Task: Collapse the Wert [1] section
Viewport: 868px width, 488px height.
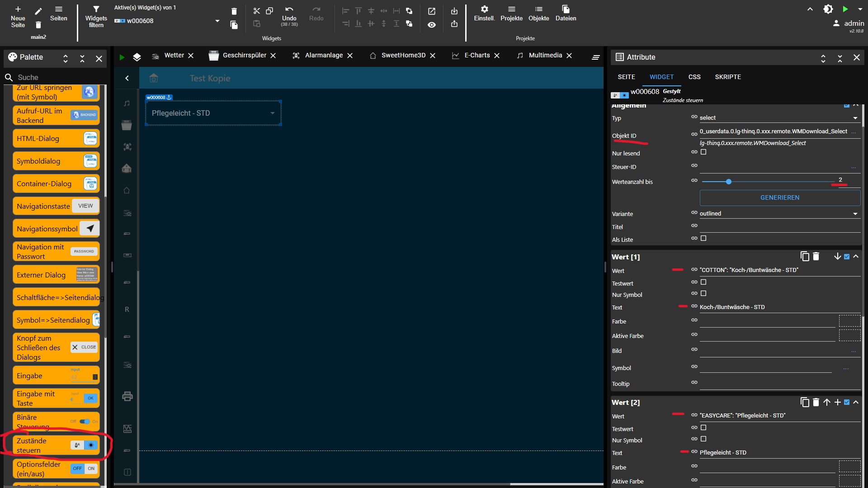Action: 856,256
